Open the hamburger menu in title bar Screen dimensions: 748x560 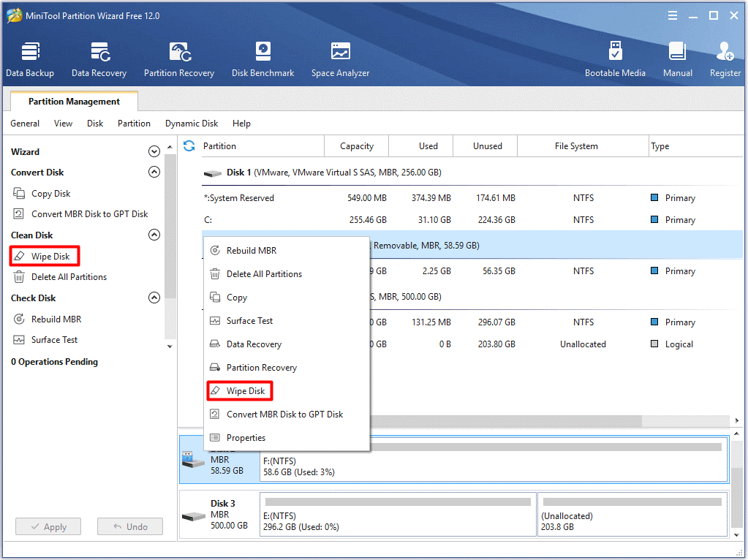673,16
